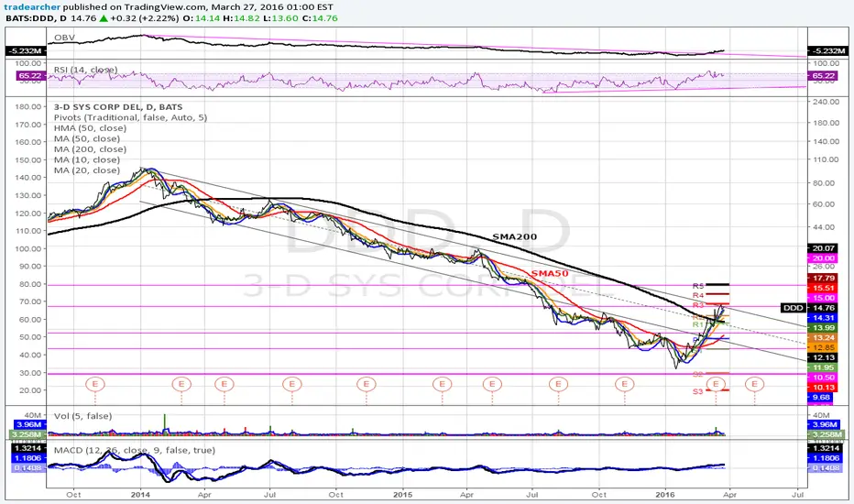
Task: Select the BATS:DDD, D symbol label
Action: point(36,18)
